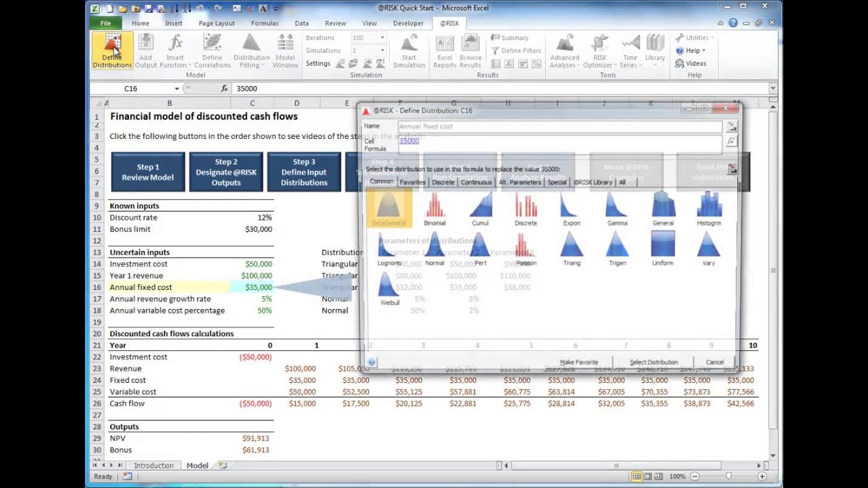This screenshot has width=868, height=488.
Task: Click the Start Simulation icon
Action: click(x=409, y=51)
